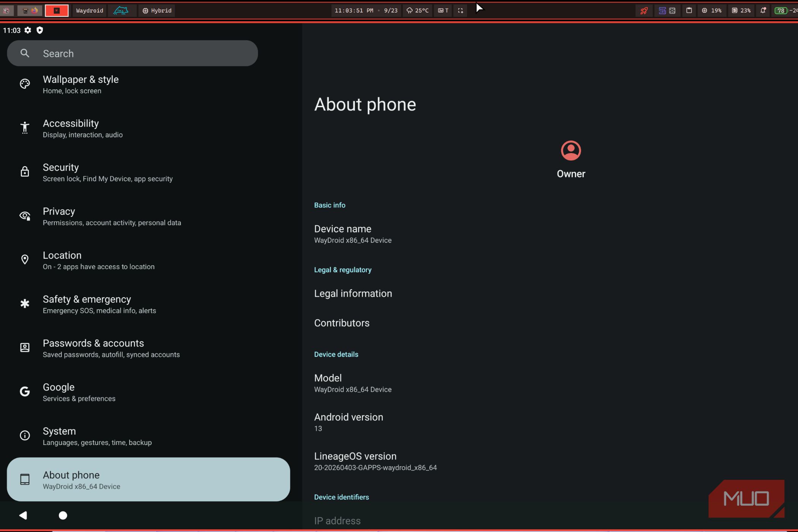This screenshot has width=798, height=532.
Task: Click the 25°C weather widget
Action: click(417, 11)
